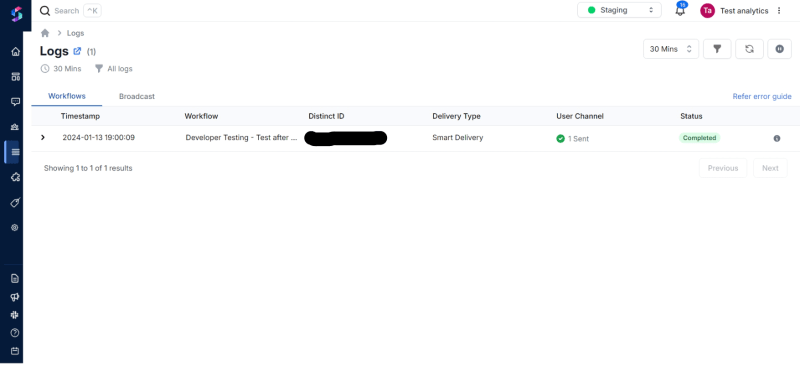Viewport: 800px width, 371px height.
Task: Click the Status column header
Action: (x=691, y=116)
